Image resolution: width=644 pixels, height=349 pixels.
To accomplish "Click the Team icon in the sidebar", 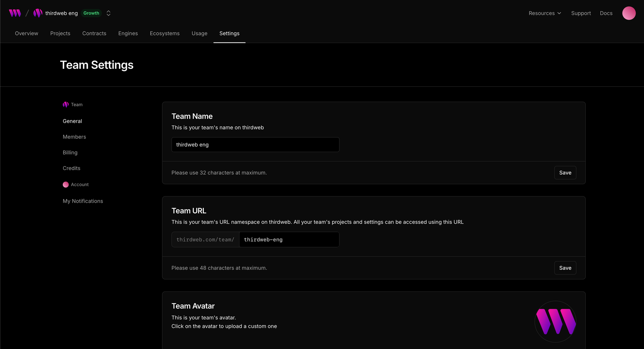I will tap(66, 105).
